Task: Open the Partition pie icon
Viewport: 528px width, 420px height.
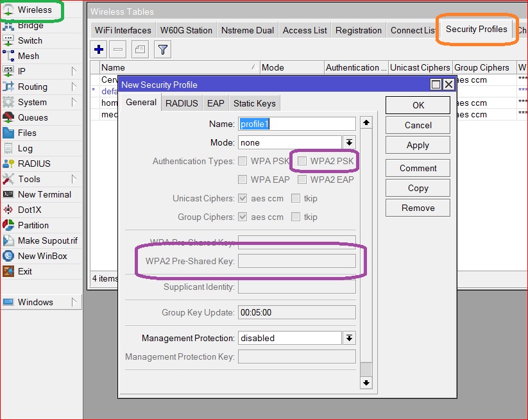Action: click(x=8, y=225)
